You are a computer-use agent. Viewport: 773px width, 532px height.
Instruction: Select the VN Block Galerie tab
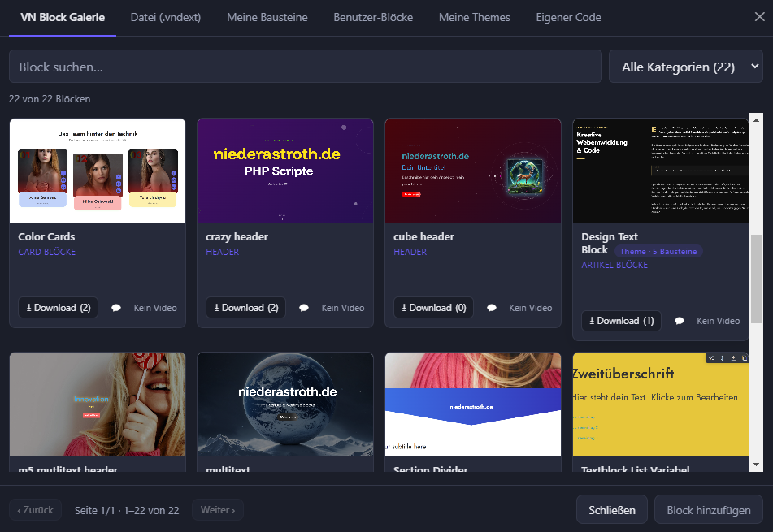(63, 17)
